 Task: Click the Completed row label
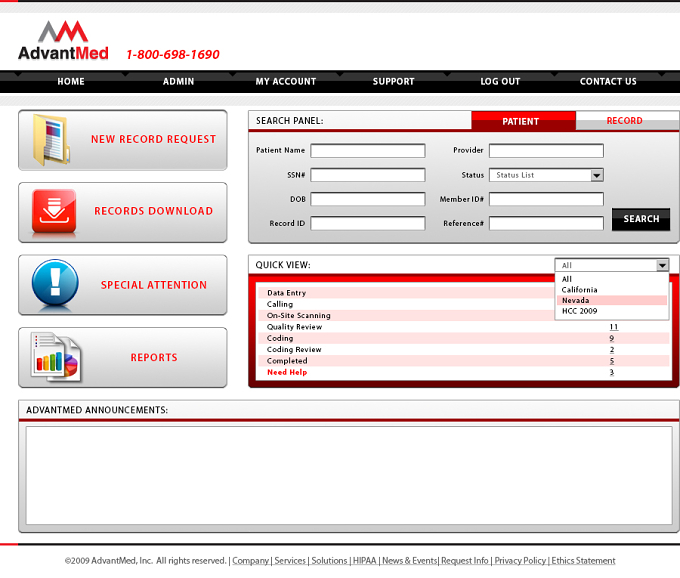click(287, 361)
